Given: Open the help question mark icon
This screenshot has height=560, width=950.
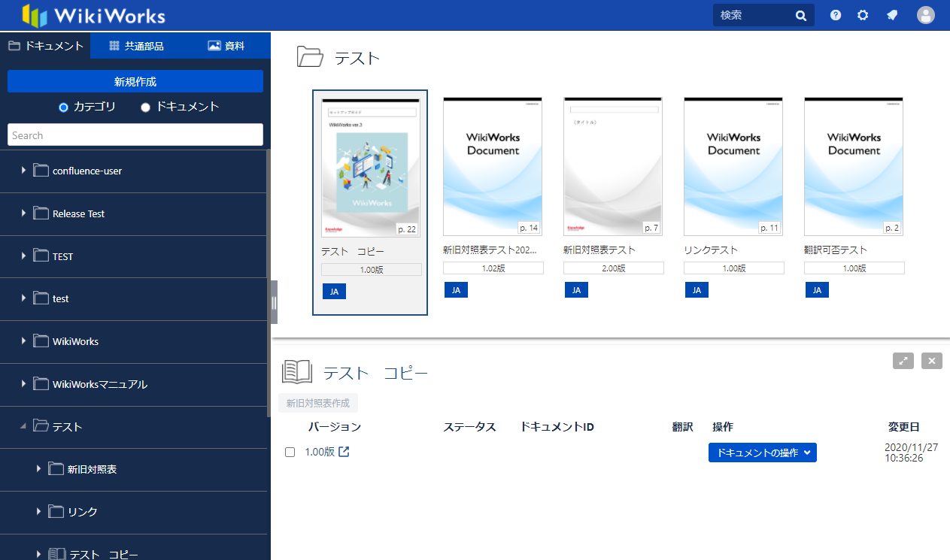Looking at the screenshot, I should pos(836,15).
